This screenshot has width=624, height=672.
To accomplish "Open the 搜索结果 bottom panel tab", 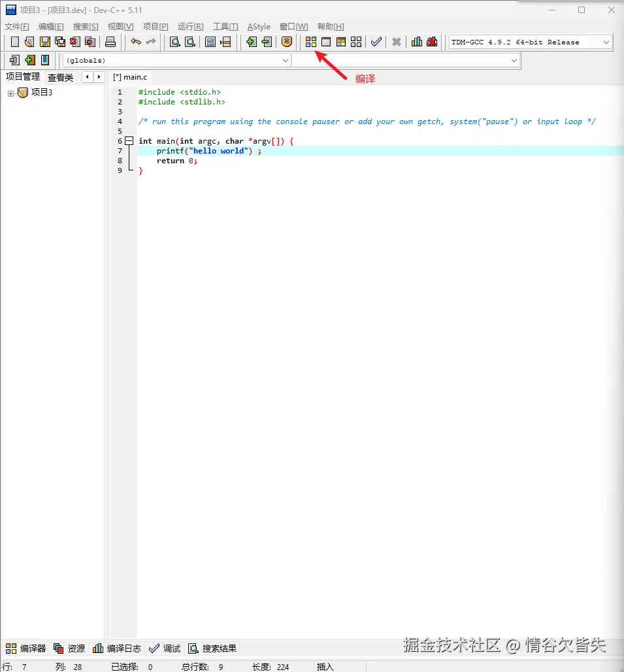I will 213,648.
